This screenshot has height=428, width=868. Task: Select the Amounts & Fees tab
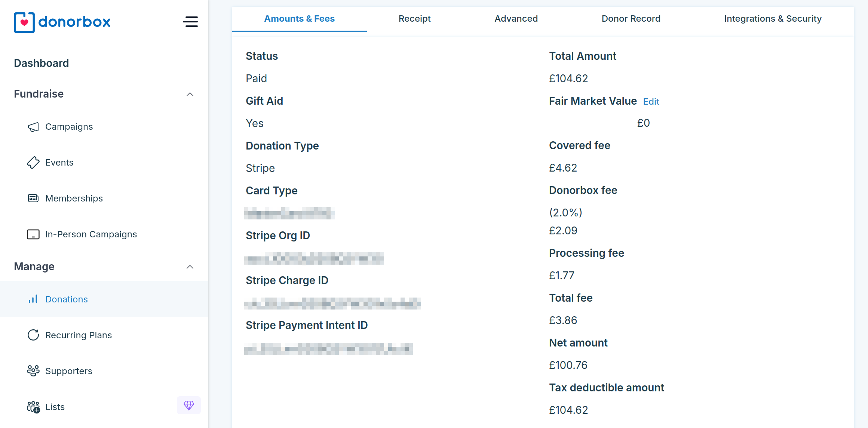299,18
